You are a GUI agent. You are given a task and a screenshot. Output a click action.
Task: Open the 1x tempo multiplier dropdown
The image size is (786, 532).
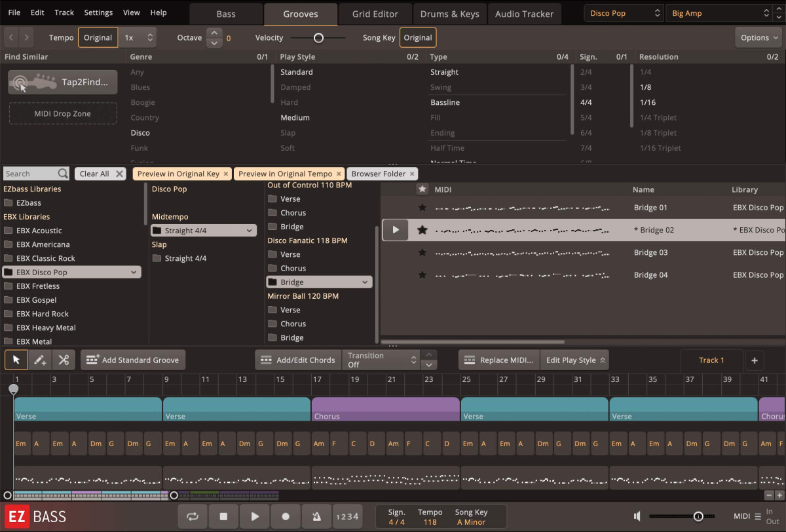[x=138, y=37]
